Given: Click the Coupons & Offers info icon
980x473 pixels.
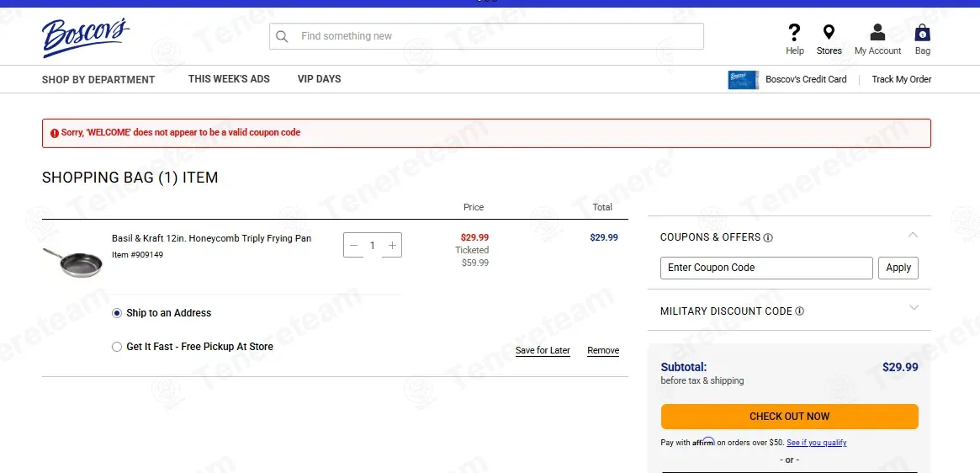Looking at the screenshot, I should point(768,237).
